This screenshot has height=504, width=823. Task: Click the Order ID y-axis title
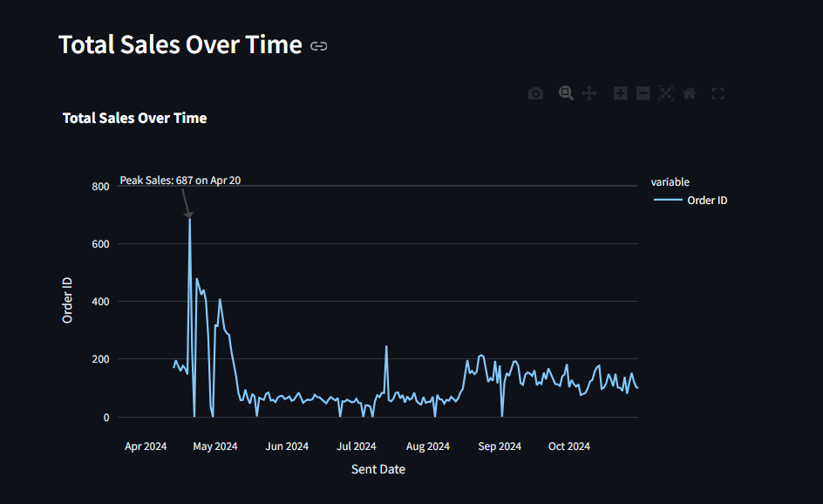point(67,300)
